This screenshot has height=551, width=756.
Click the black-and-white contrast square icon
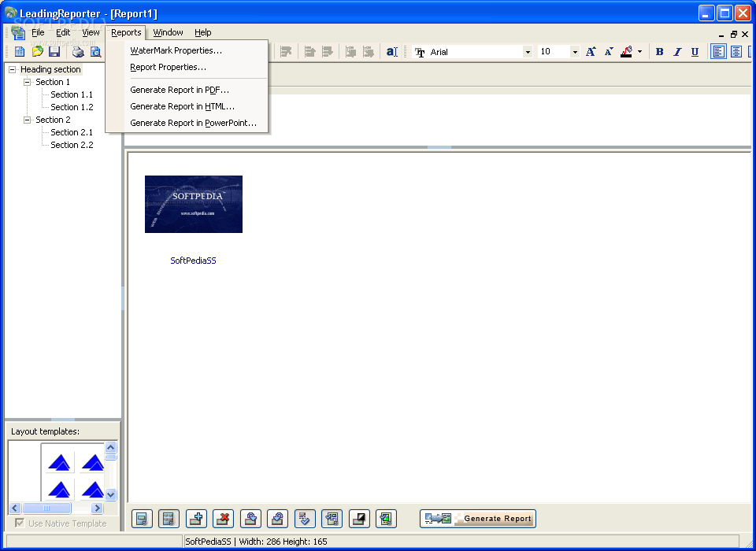coord(359,519)
